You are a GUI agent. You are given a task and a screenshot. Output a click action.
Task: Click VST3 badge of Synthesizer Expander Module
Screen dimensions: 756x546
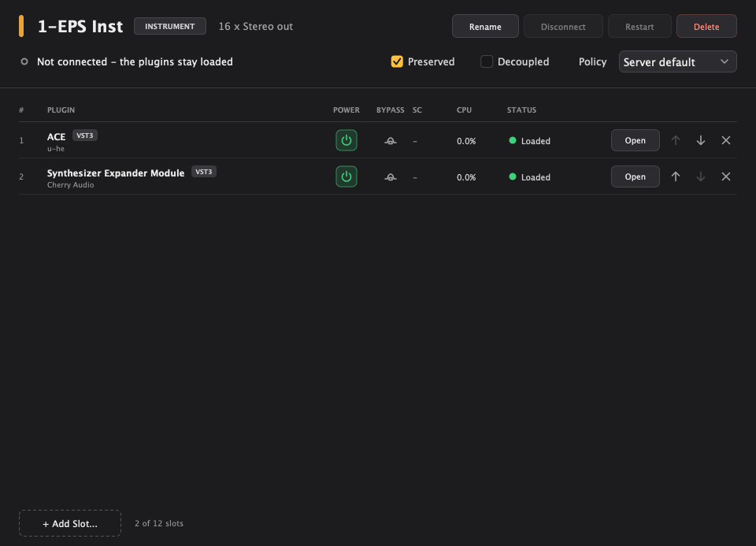pos(203,172)
